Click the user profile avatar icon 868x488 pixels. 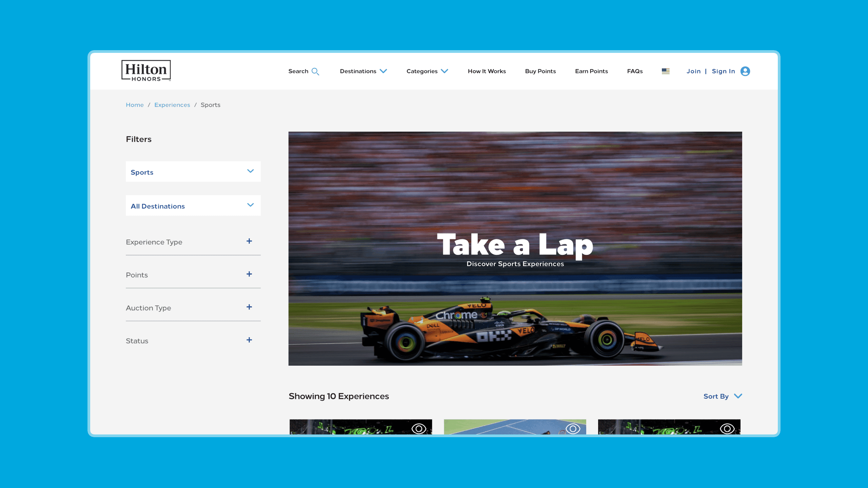[x=745, y=71]
